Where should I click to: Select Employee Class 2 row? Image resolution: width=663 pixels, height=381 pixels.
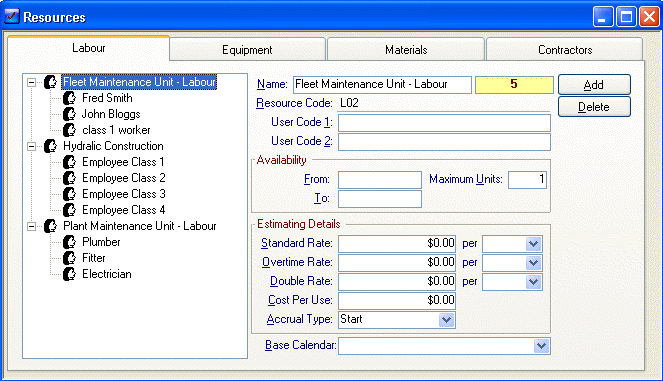point(123,178)
